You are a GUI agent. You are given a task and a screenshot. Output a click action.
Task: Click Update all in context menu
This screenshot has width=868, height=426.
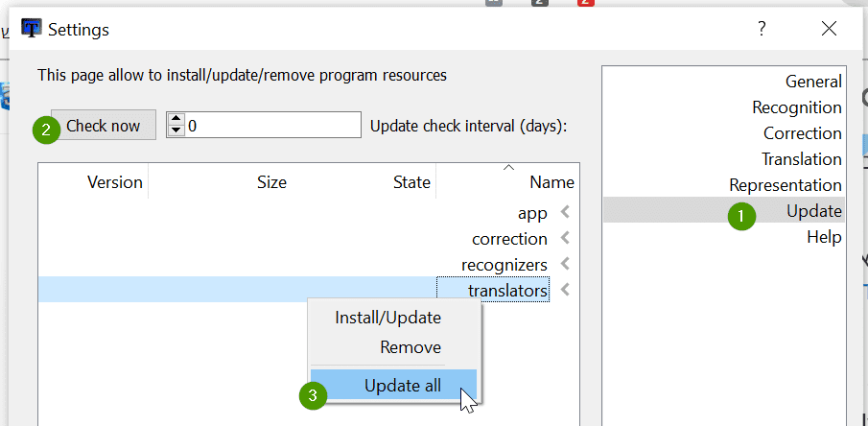click(403, 386)
